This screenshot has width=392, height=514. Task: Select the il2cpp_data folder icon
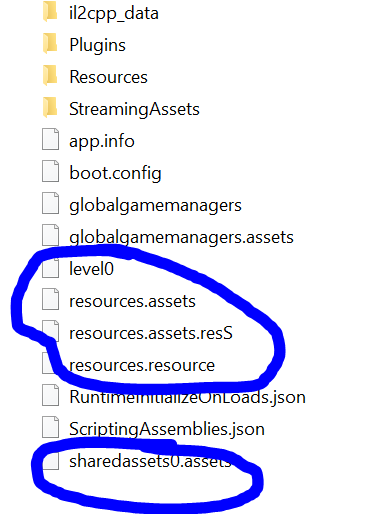50,13
